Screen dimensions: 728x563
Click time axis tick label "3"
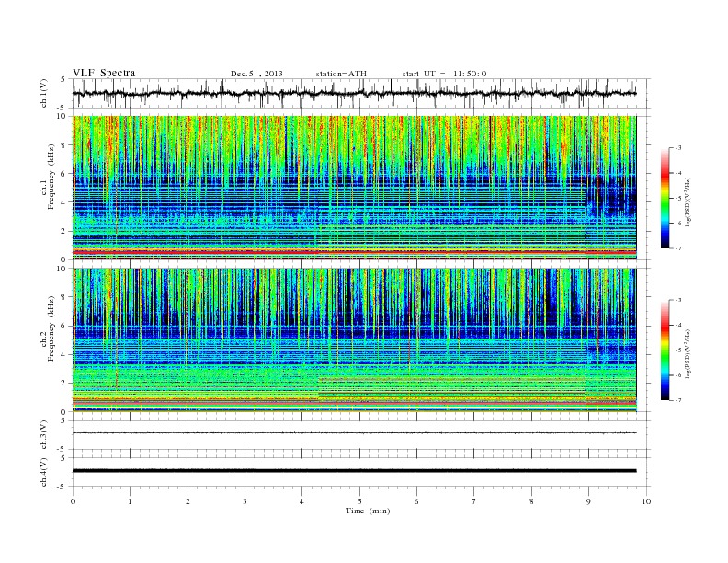245,501
